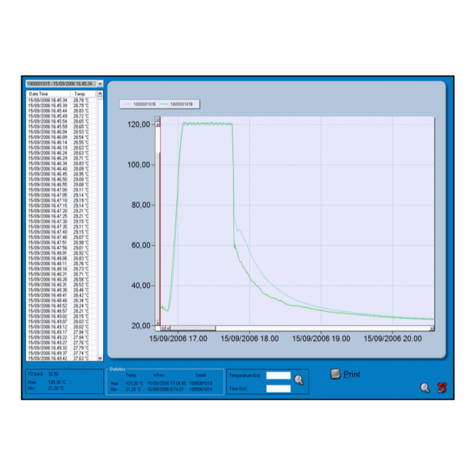Click the Temp. column header
Viewport: 476px width, 476px height.
pos(80,94)
